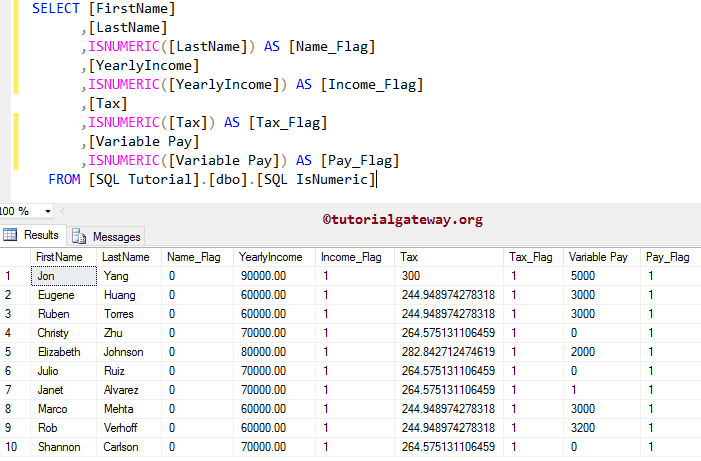Click the cell 'Christy'

click(63, 333)
